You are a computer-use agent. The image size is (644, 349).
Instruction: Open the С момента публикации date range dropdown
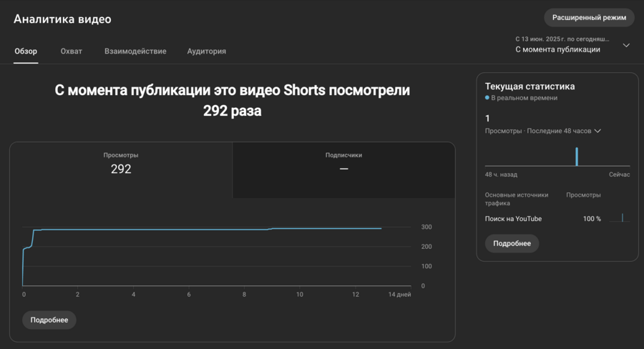[x=572, y=45]
